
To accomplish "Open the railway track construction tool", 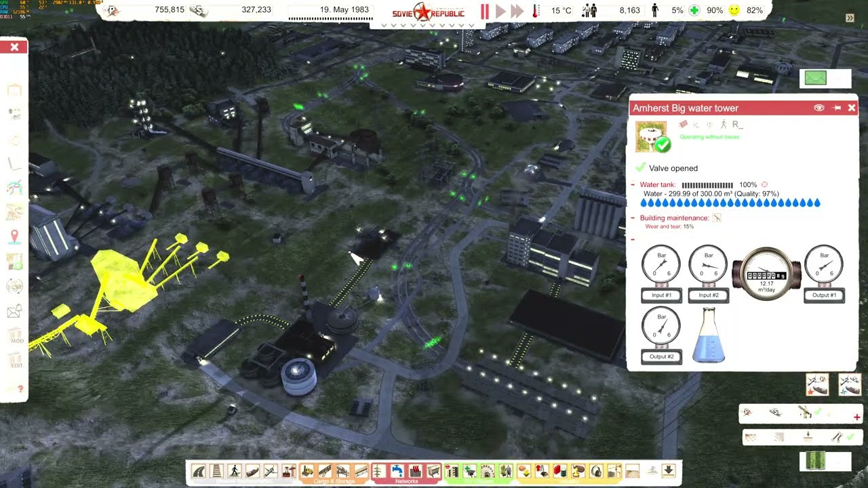I will pyautogui.click(x=216, y=470).
